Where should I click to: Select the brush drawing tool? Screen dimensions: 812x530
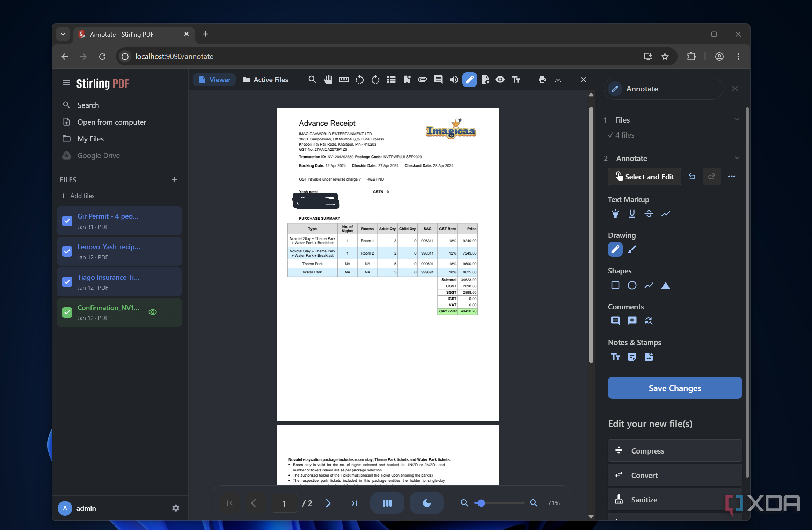[632, 249]
